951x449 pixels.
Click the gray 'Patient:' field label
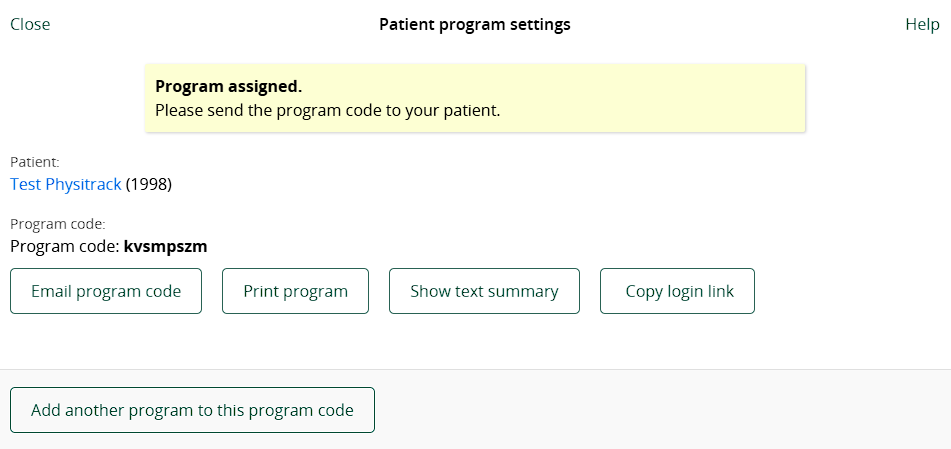(34, 161)
